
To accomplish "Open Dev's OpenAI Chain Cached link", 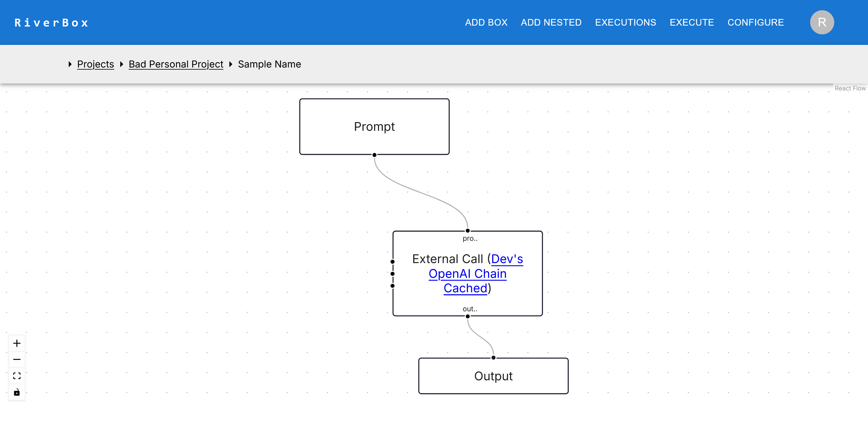I will coord(467,274).
